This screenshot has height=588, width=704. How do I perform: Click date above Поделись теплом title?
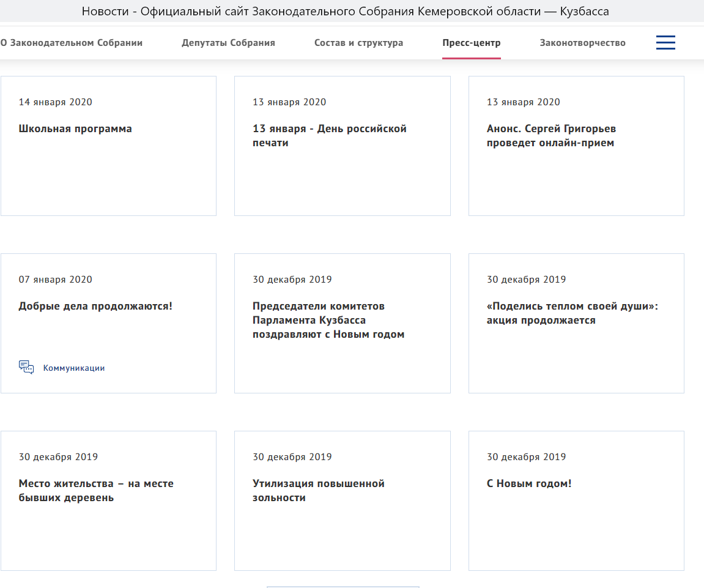pos(526,280)
